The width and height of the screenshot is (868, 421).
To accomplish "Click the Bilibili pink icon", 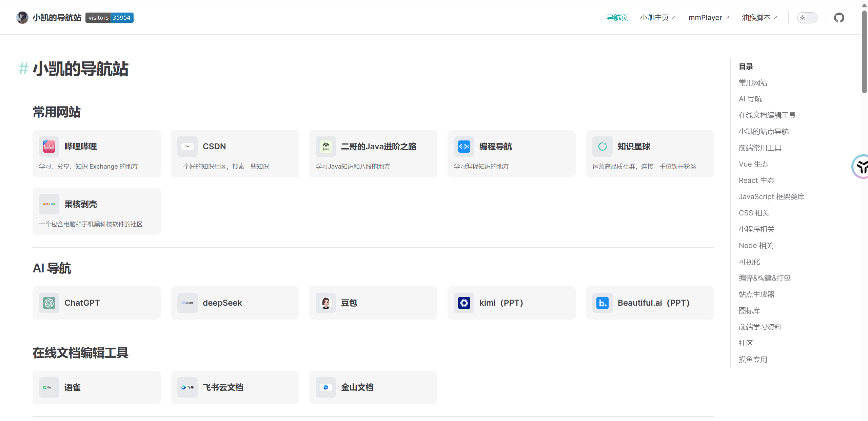I will point(49,147).
